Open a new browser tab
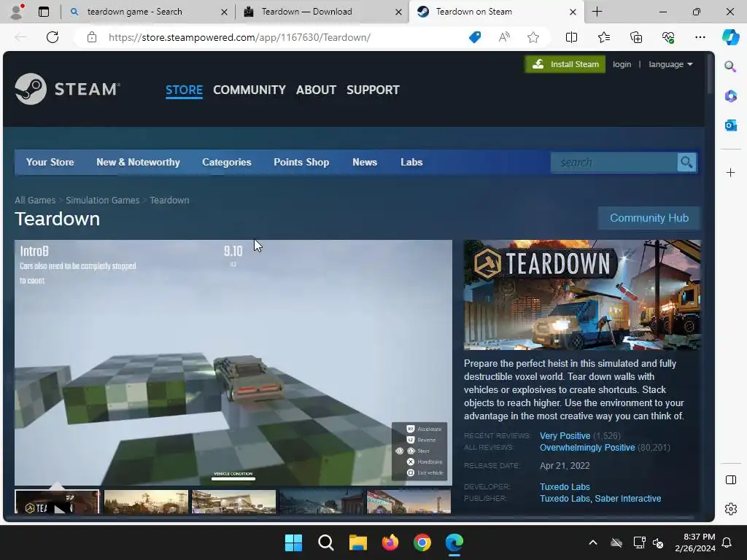 coord(597,12)
